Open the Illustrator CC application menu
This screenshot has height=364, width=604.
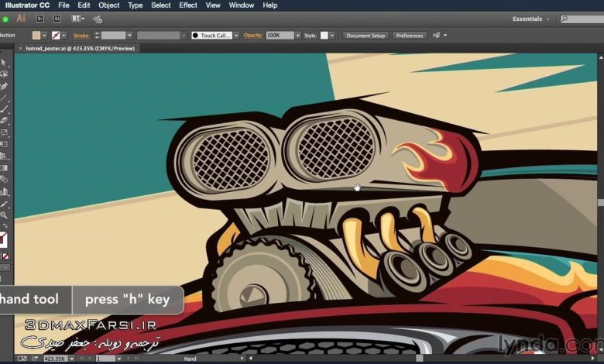click(x=27, y=5)
